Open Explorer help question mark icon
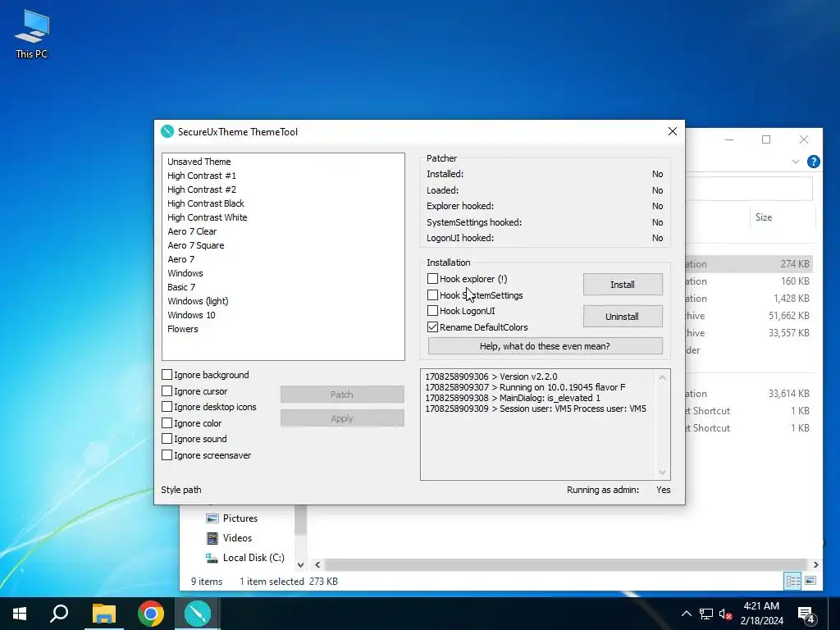The height and width of the screenshot is (630, 840). point(813,162)
